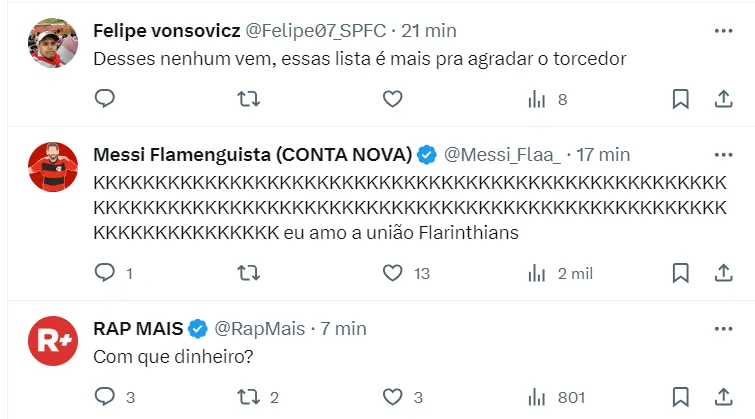Like Felipe vonsovicz's tweet

coord(393,98)
